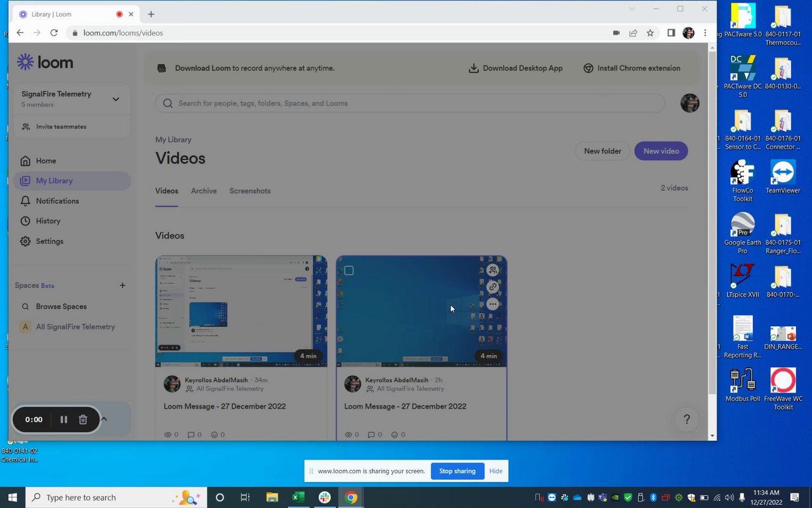Open the notification center
Viewport: 812px width, 508px height.
coord(794,497)
